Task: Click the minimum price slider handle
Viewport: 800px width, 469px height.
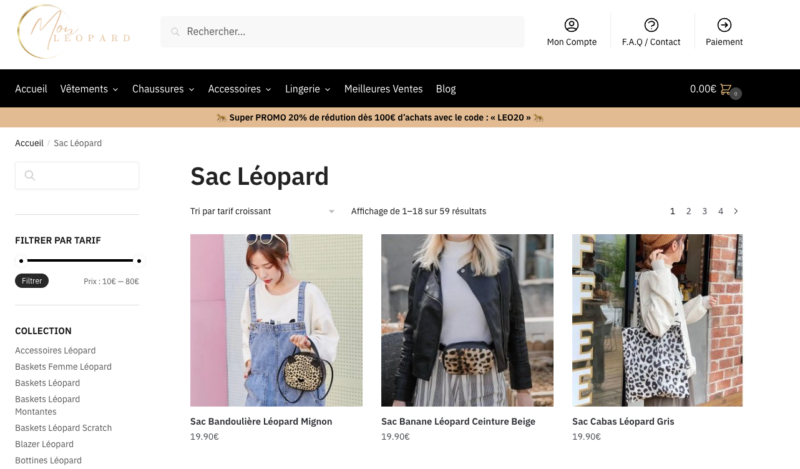Action: point(21,261)
